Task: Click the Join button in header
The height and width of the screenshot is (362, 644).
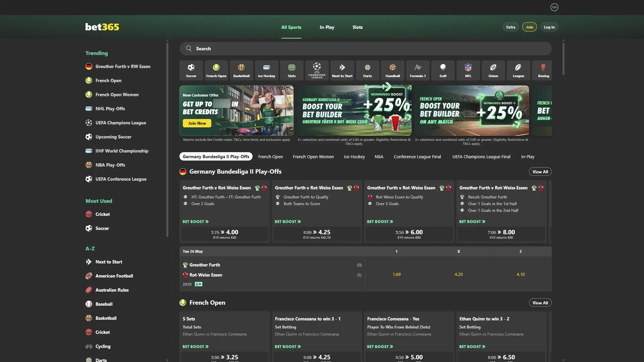Action: 529,27
